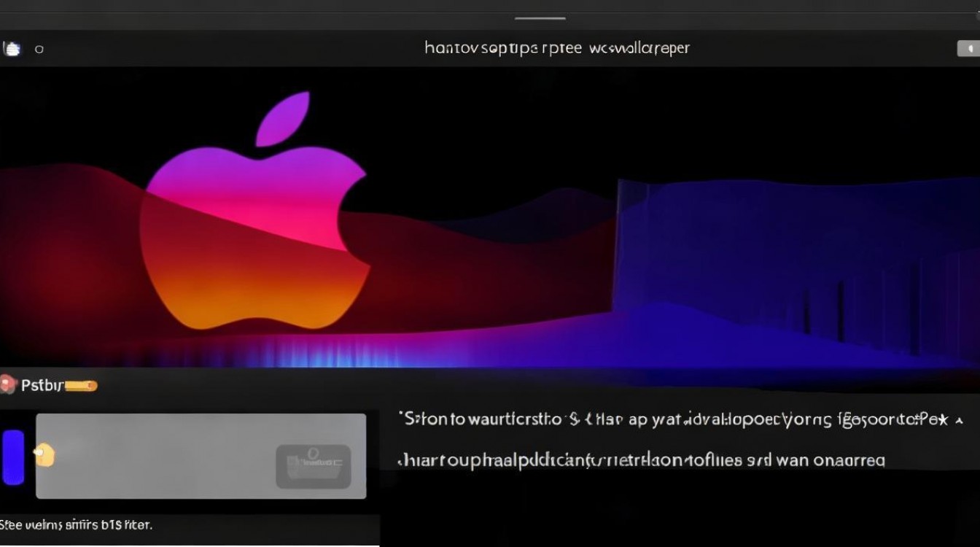Click the orange pill next to "Pstbır"

coord(82,386)
